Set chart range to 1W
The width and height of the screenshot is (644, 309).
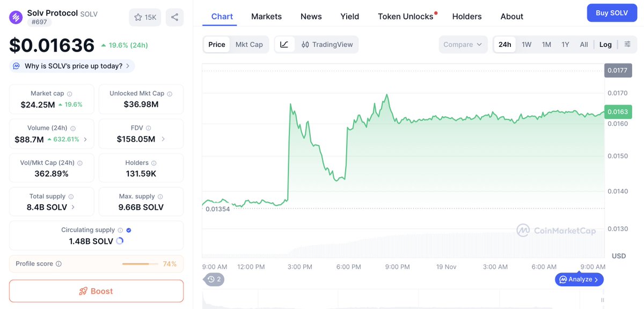click(526, 45)
